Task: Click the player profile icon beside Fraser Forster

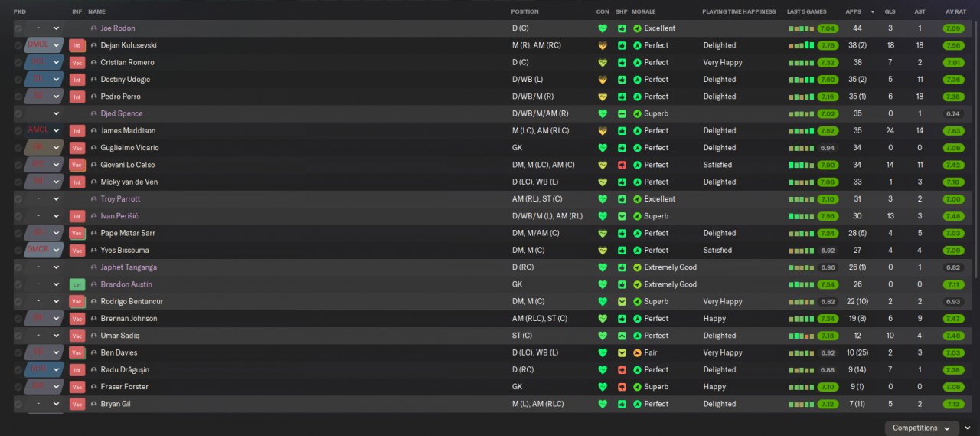Action: click(x=93, y=387)
